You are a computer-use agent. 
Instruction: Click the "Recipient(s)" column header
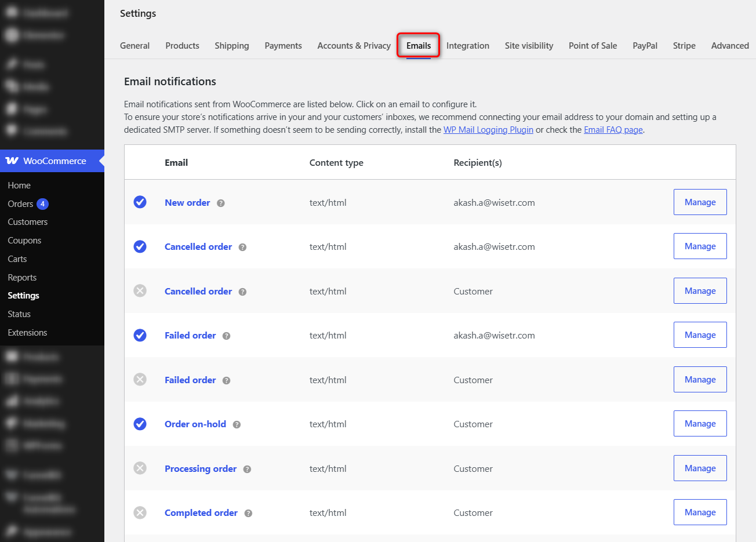478,163
